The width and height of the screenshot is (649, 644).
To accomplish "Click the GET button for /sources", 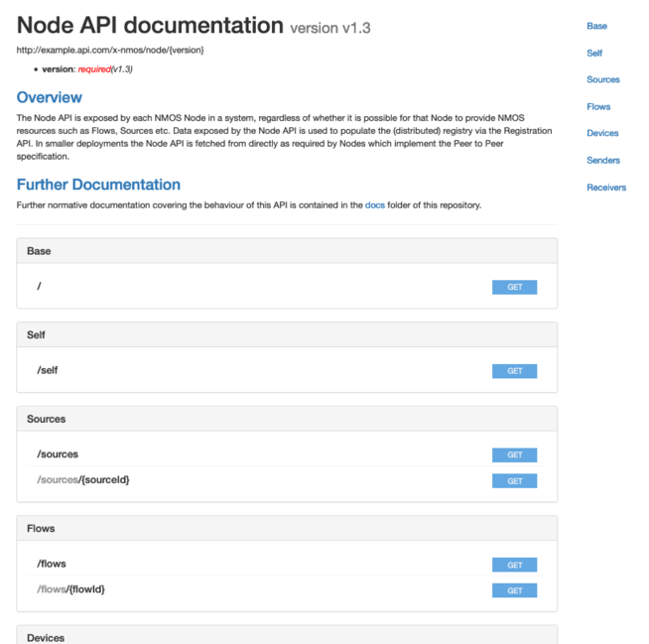I will point(514,455).
